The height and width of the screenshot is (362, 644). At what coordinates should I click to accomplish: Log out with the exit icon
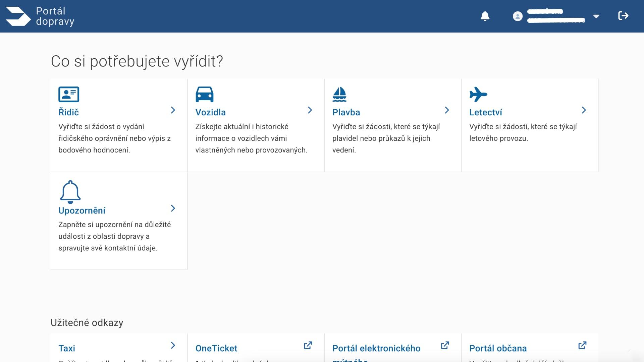tap(623, 16)
